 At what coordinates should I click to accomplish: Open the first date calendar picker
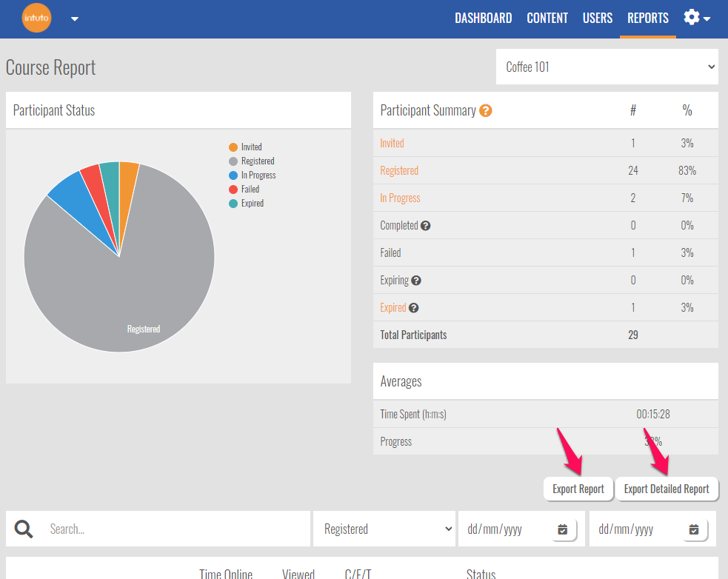562,529
